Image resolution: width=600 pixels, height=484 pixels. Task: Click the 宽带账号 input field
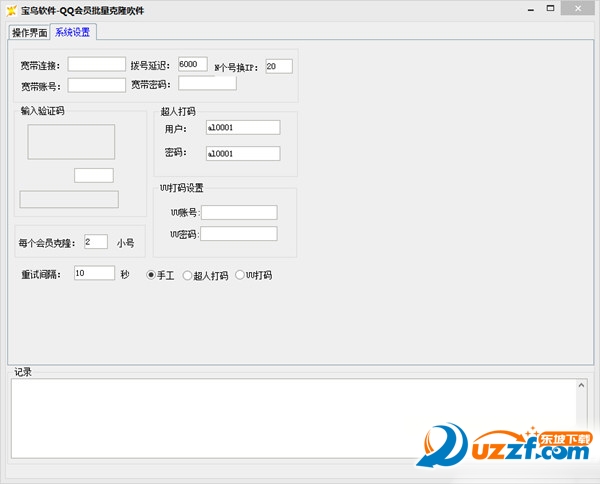(x=96, y=85)
